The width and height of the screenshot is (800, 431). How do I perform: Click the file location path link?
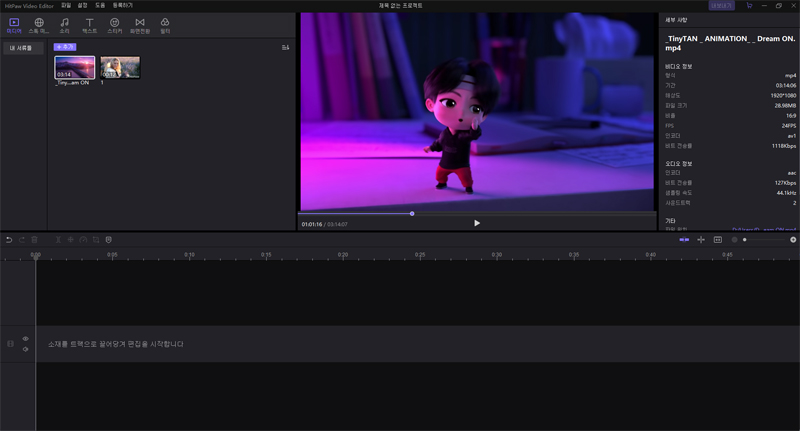(x=764, y=230)
